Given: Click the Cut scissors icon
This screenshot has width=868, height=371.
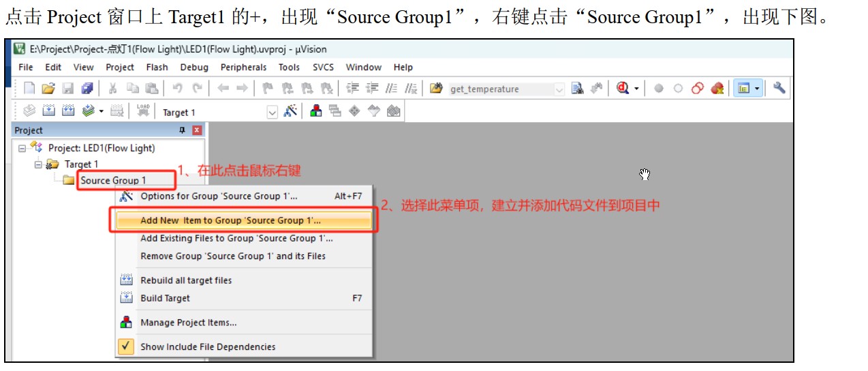Looking at the screenshot, I should pos(113,89).
